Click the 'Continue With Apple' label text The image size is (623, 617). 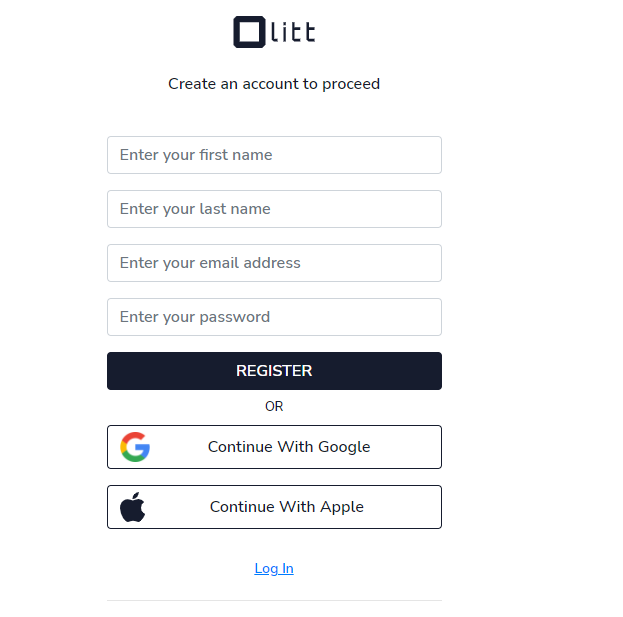pos(287,507)
